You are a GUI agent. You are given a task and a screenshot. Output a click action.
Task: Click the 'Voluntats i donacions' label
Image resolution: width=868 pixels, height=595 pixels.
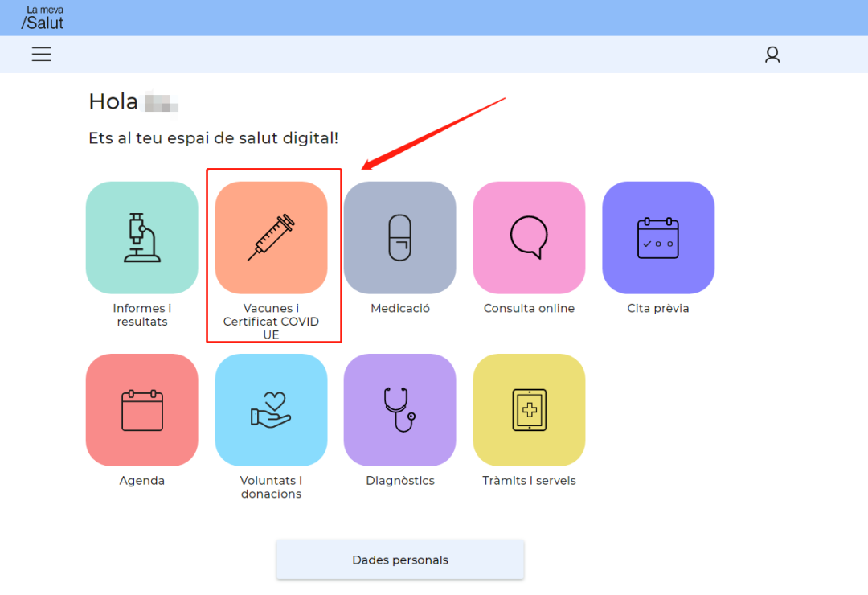click(x=272, y=487)
